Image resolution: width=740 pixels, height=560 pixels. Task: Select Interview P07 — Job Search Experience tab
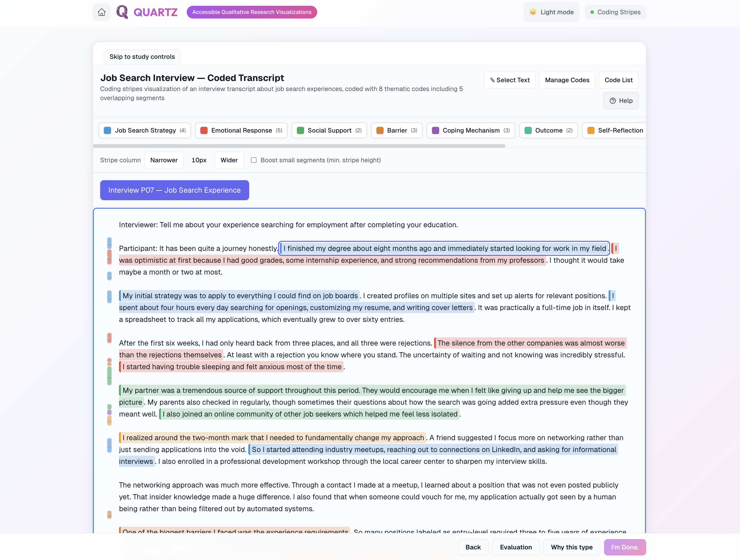pos(175,190)
